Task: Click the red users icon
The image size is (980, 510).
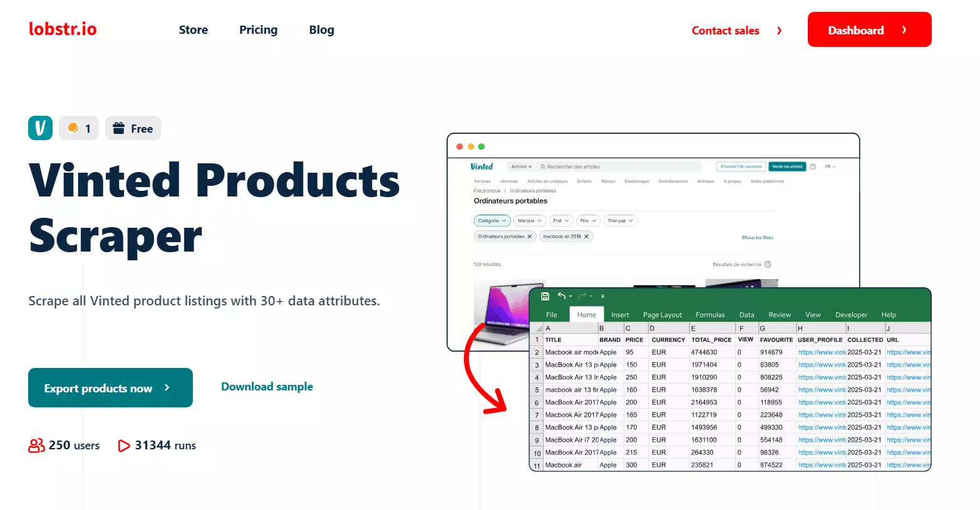Action: point(36,446)
